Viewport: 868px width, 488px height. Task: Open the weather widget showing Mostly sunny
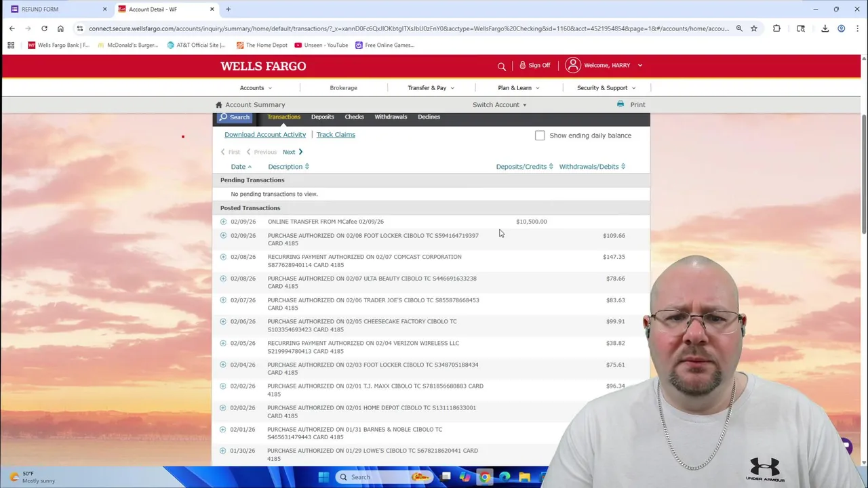[32, 477]
